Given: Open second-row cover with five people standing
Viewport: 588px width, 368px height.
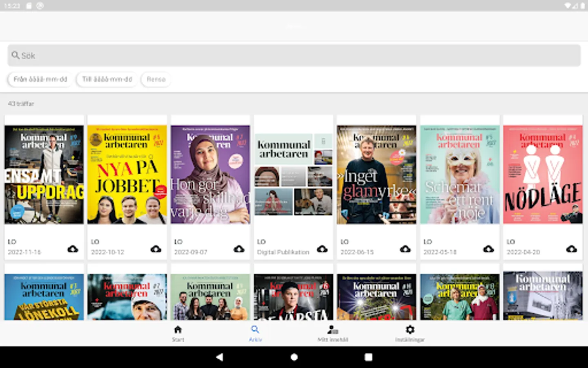Looking at the screenshot, I should [x=210, y=297].
